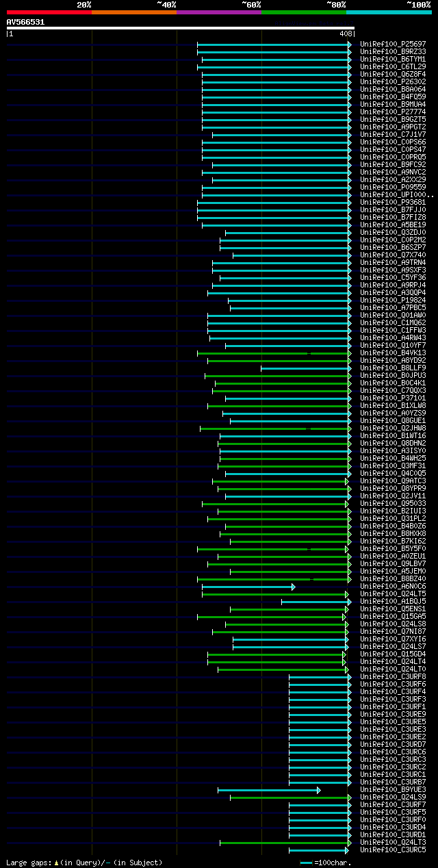Select label UniRef100_Q3ZDJ0

[393, 232]
